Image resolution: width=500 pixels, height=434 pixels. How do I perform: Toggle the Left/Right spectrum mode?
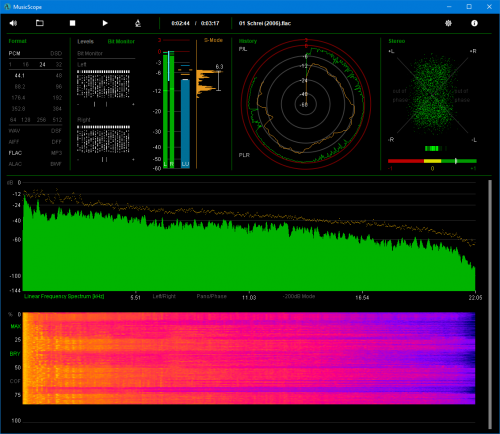164,296
